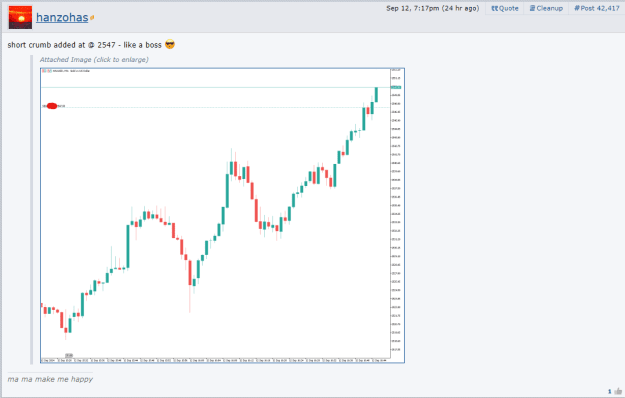Viewport: 625px width, 398px height.
Task: Click the sunglasses emoji in post
Action: [170, 44]
